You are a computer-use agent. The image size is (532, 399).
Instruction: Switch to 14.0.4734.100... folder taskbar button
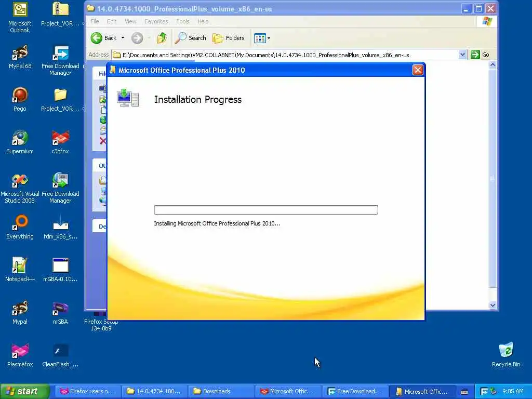coord(153,391)
